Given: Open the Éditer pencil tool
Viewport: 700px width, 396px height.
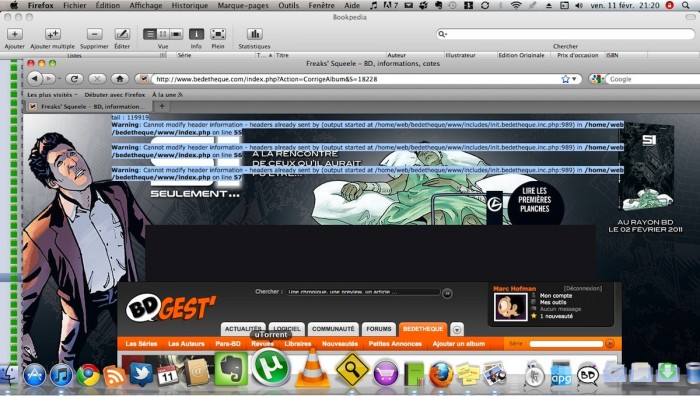Looking at the screenshot, I should point(122,34).
